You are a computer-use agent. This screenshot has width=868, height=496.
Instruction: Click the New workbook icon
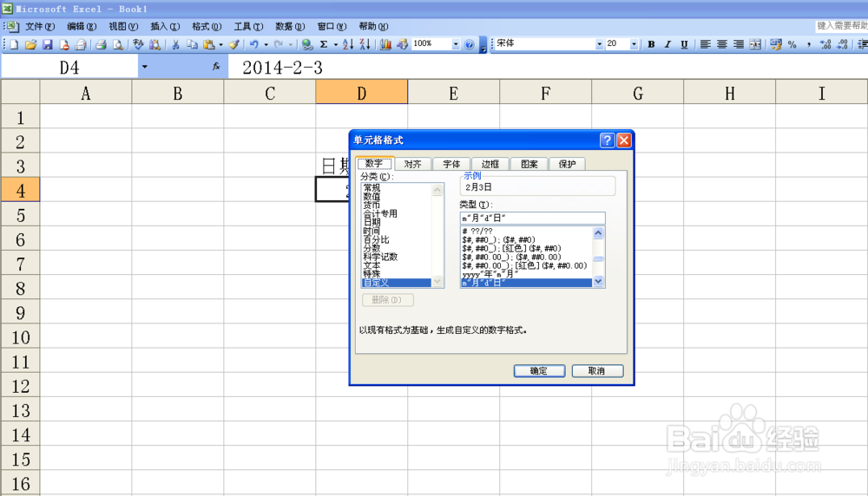click(14, 45)
